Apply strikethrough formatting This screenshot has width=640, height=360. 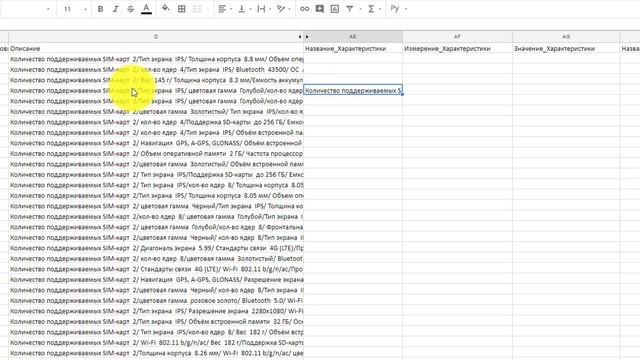click(131, 9)
